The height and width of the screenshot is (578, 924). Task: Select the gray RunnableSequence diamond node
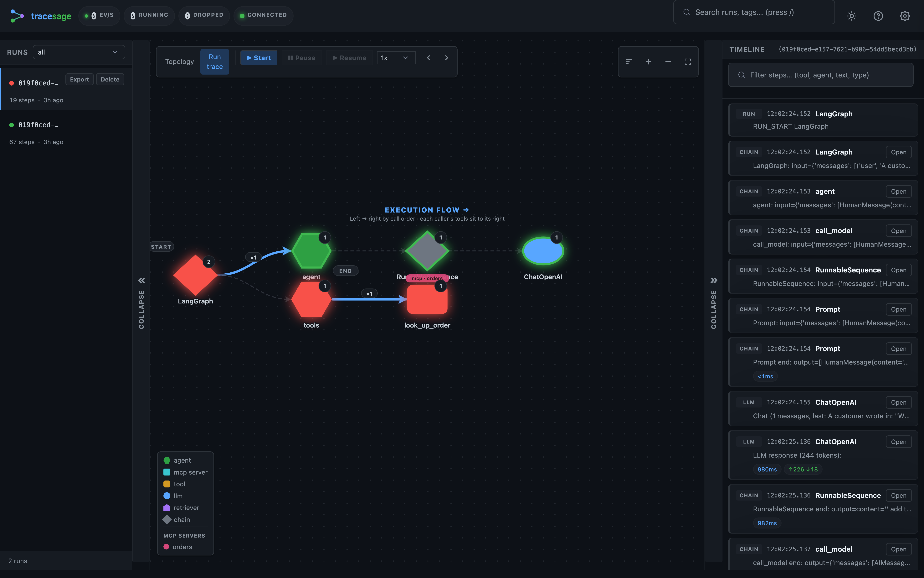[x=427, y=251]
